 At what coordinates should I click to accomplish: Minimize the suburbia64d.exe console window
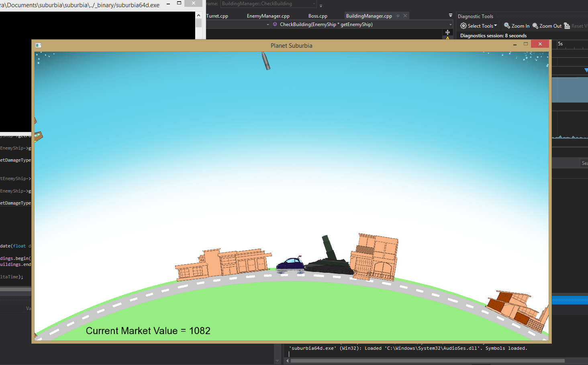pyautogui.click(x=168, y=4)
